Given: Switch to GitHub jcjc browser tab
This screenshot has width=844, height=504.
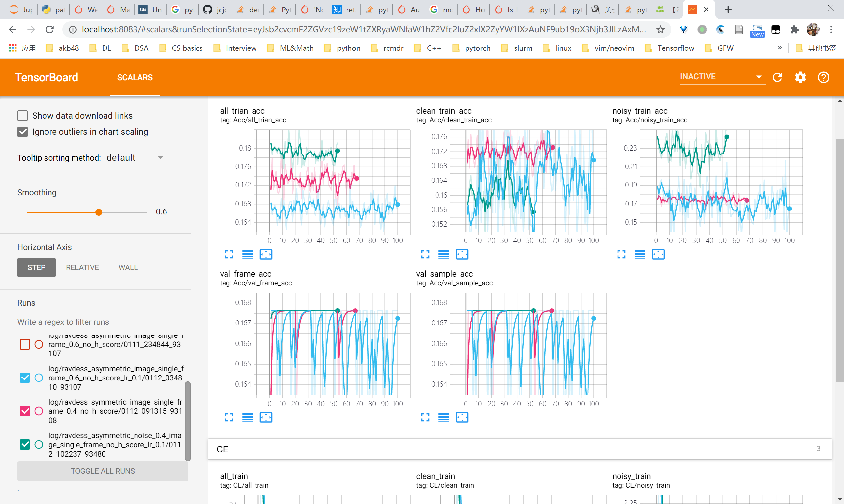Looking at the screenshot, I should [x=215, y=10].
